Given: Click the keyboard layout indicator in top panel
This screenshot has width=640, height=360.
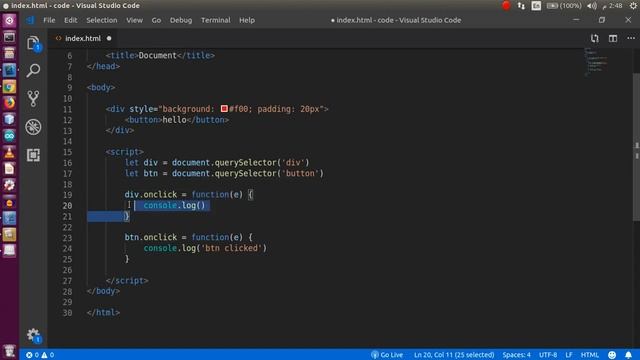Looking at the screenshot, I should point(536,6).
